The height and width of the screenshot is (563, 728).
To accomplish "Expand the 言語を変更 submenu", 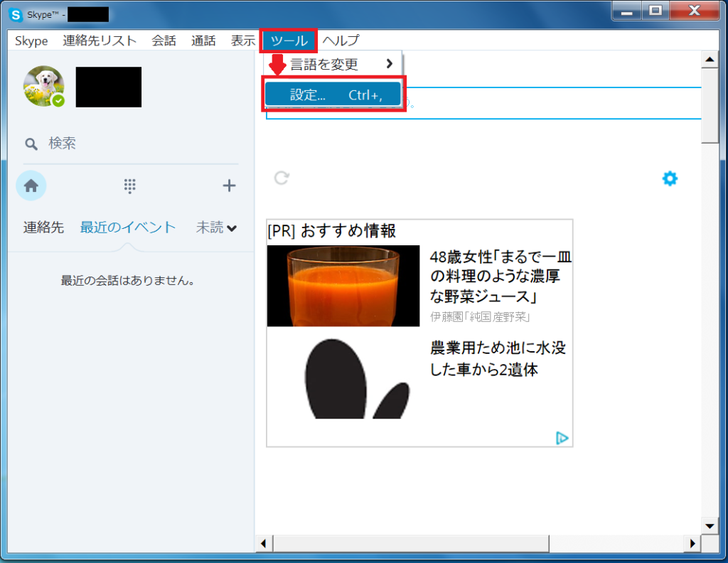I will [333, 64].
